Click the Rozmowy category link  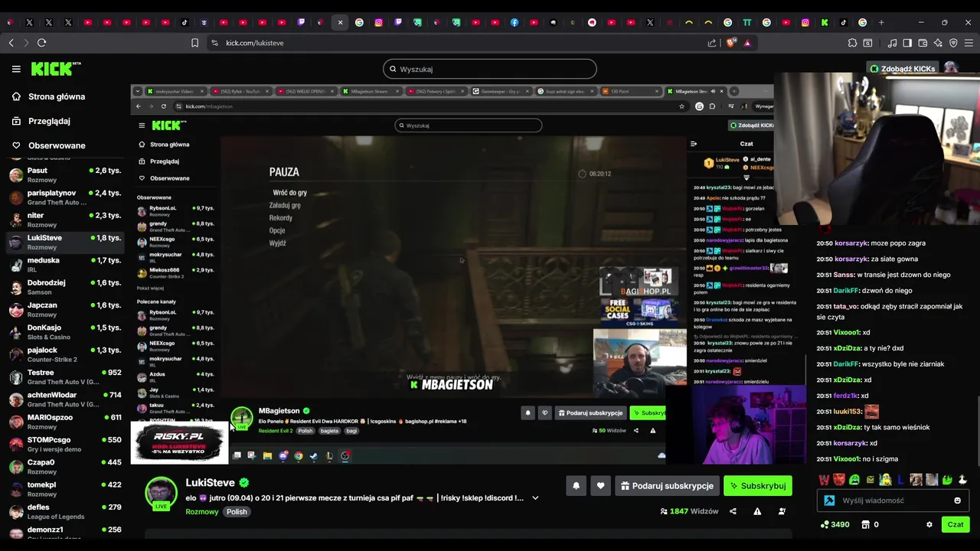[x=202, y=512]
